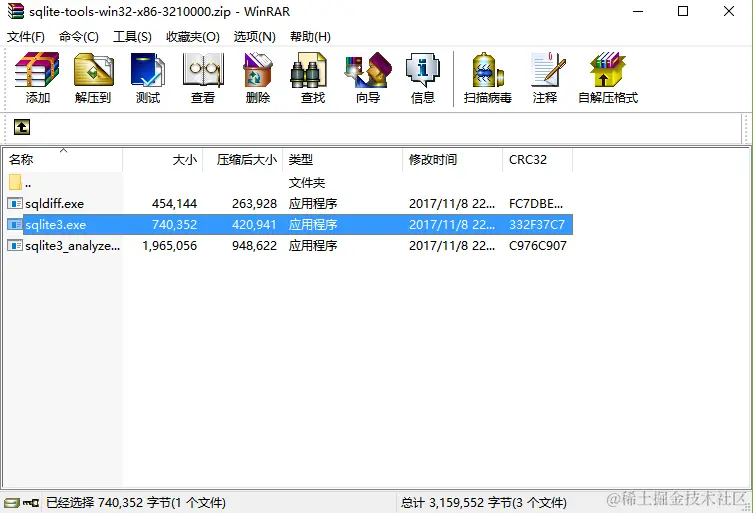Image resolution: width=753 pixels, height=513 pixels.
Task: Open the 帮助(H) menu
Action: (x=310, y=37)
